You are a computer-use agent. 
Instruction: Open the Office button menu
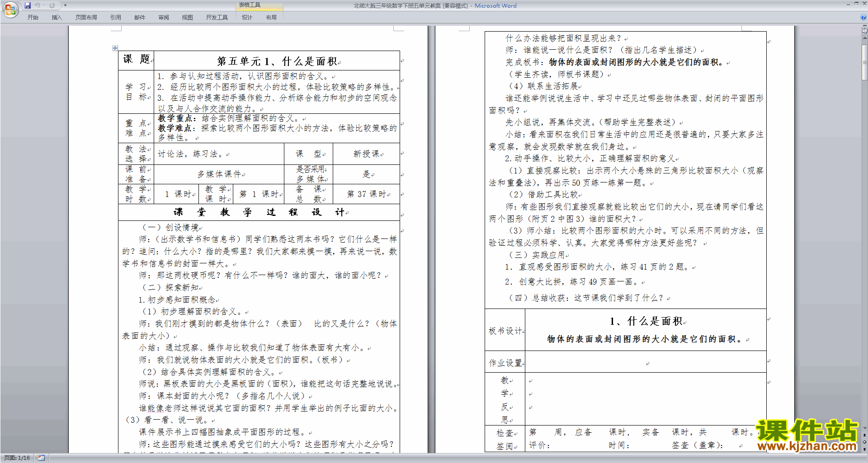tap(10, 9)
